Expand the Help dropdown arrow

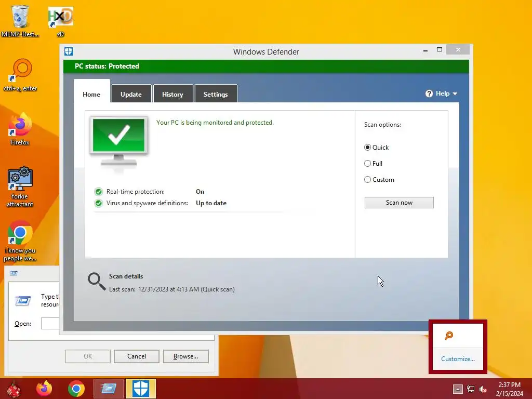(455, 94)
